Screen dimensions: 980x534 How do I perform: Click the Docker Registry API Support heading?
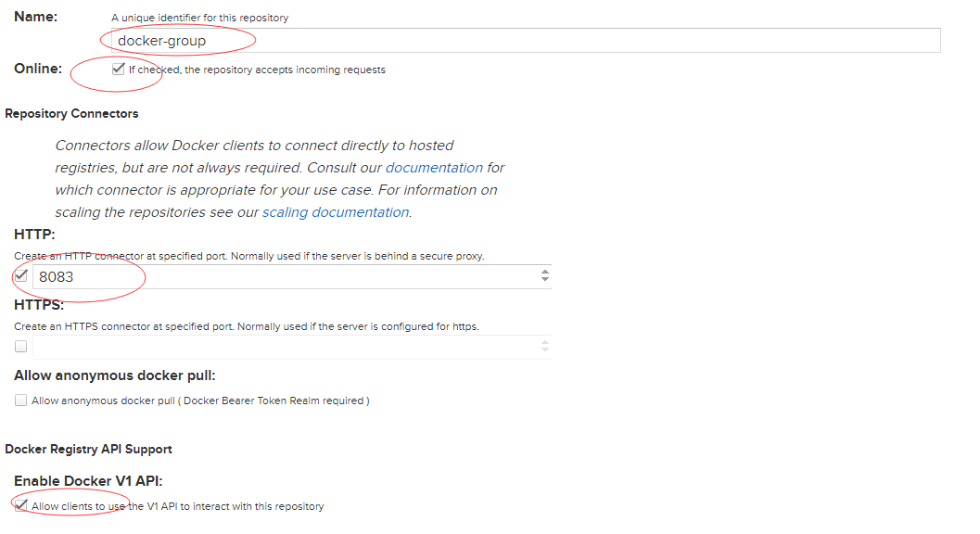(88, 449)
